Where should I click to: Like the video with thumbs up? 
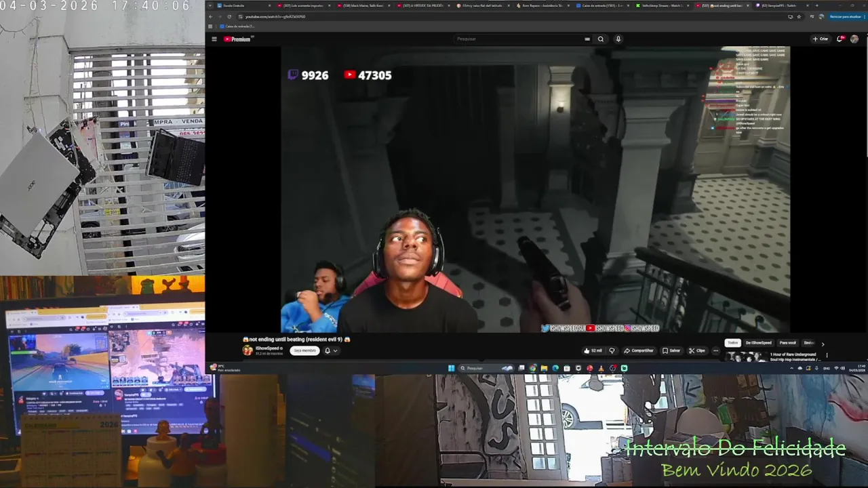click(593, 350)
